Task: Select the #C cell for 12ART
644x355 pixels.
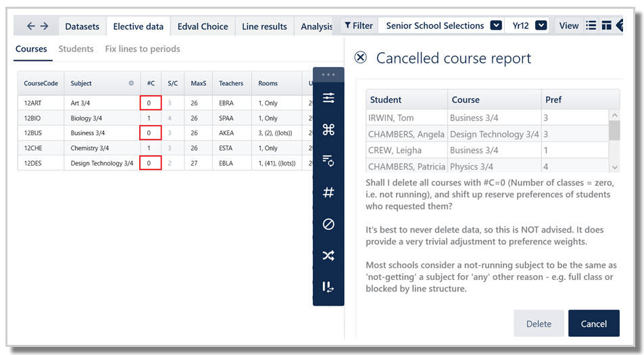Action: click(150, 103)
